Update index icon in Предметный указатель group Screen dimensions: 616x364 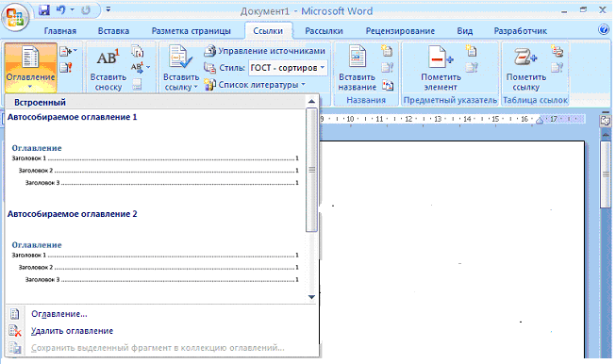(x=472, y=68)
